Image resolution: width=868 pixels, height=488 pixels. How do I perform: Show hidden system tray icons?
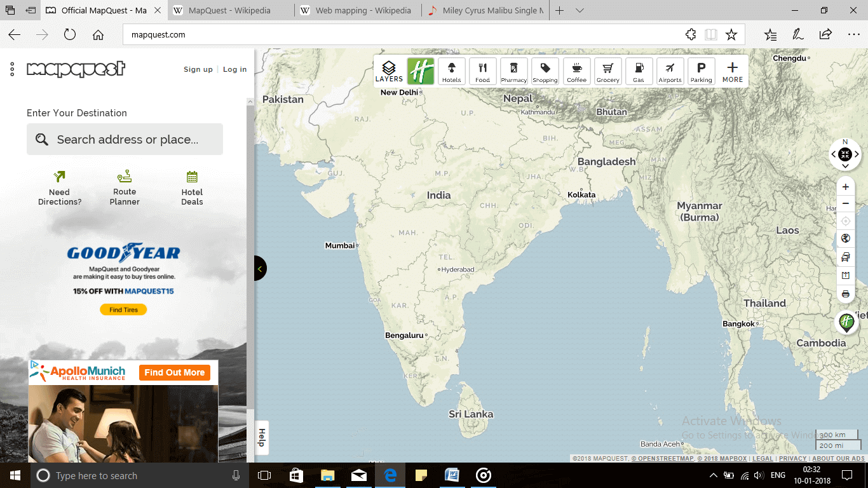tap(713, 475)
